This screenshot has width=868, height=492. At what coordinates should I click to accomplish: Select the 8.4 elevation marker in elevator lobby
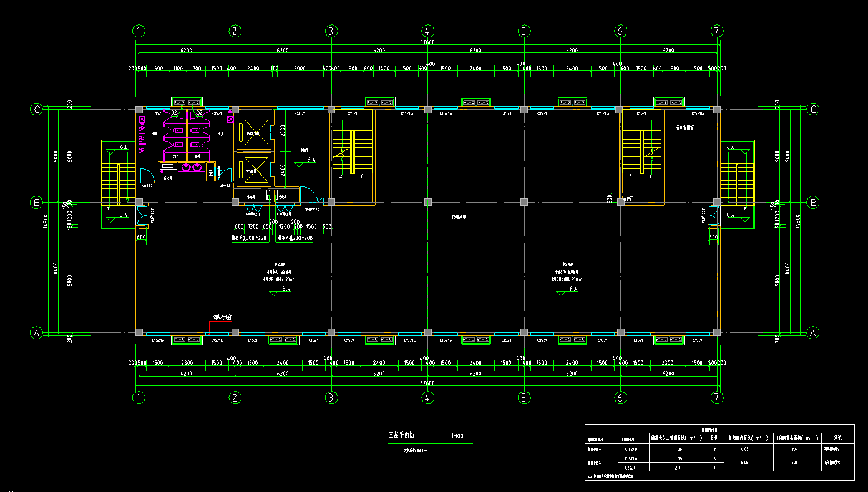tap(311, 160)
